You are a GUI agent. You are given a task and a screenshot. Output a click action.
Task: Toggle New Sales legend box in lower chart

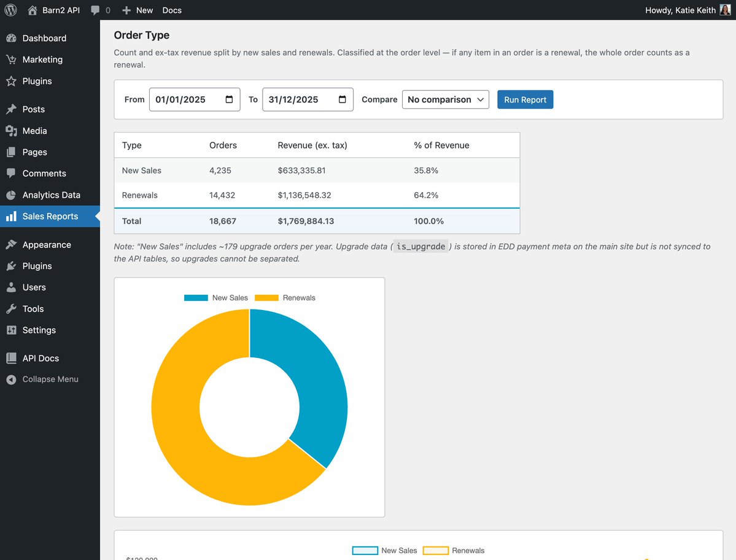pos(365,551)
